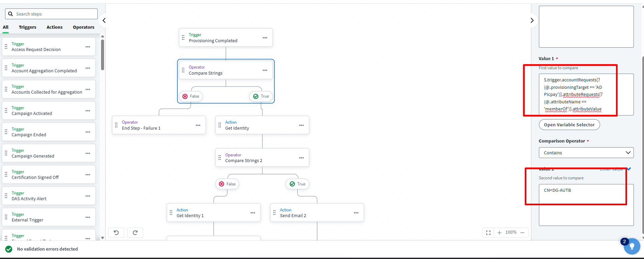Switch to the Triggers tab
This screenshot has height=259, width=644.
pyautogui.click(x=27, y=27)
